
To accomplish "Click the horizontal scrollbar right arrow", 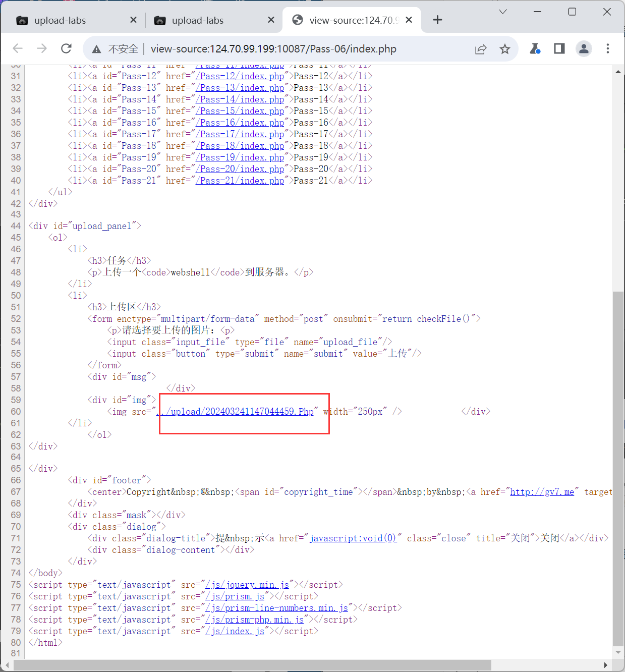I will pos(606,665).
